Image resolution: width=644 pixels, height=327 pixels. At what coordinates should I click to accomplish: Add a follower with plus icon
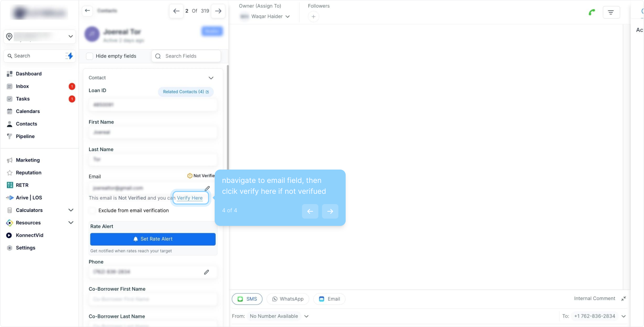pos(314,17)
